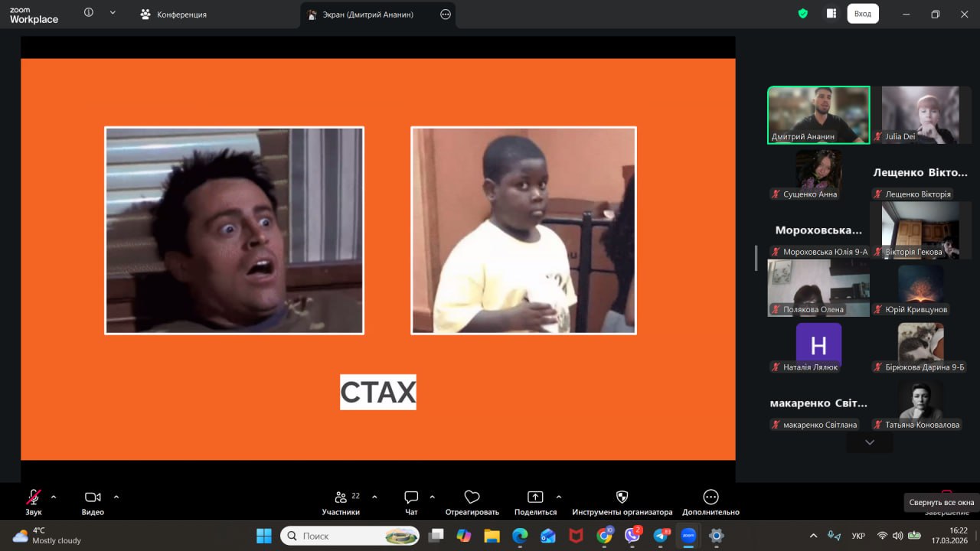Image resolution: width=980 pixels, height=551 pixels.
Task: Select Дмитрий Ананин's video thumbnail
Action: pos(818,114)
